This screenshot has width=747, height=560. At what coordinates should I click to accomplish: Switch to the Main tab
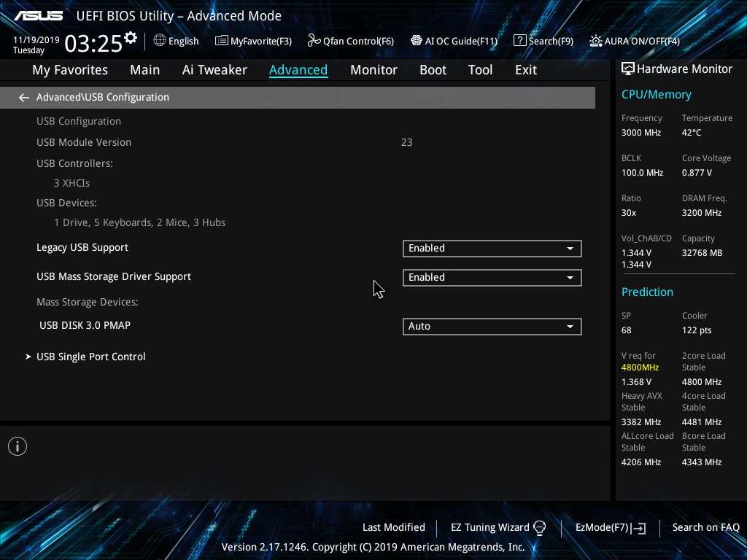click(x=145, y=70)
